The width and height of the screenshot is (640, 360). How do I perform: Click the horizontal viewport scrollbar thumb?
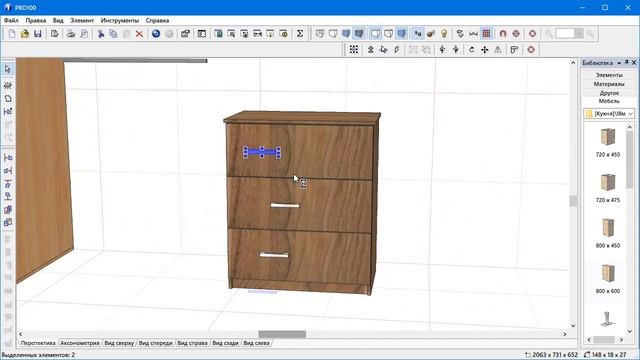pos(282,334)
